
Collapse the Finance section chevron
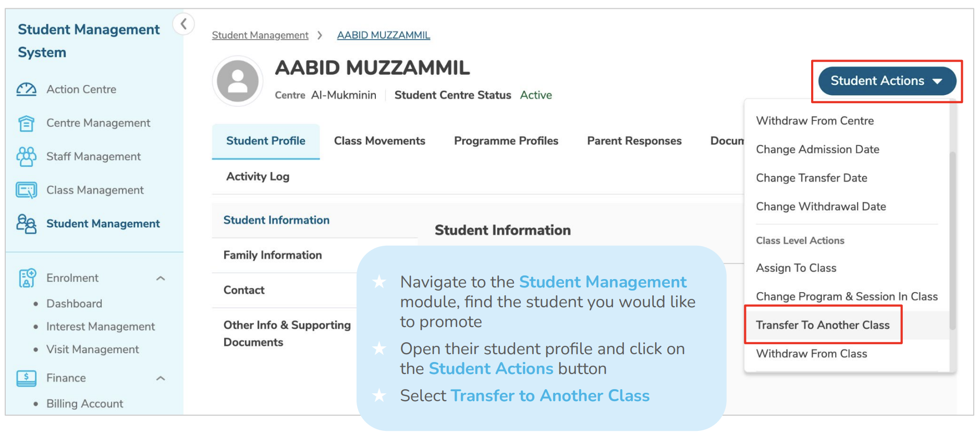161,378
